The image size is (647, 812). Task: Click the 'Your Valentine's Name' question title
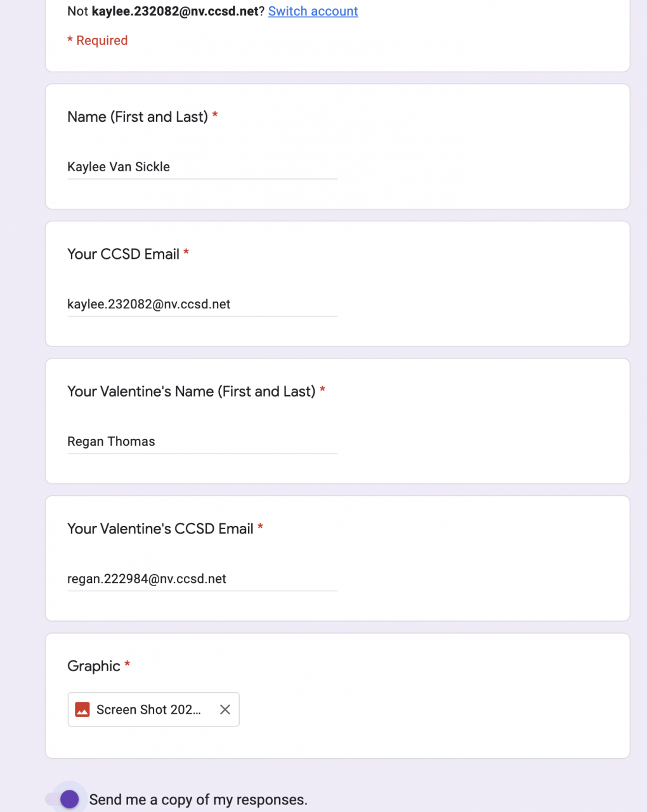[191, 391]
